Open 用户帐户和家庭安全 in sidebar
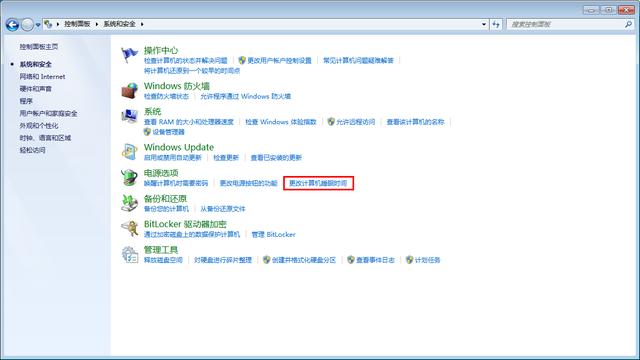Image resolution: width=640 pixels, height=360 pixels. (48, 113)
